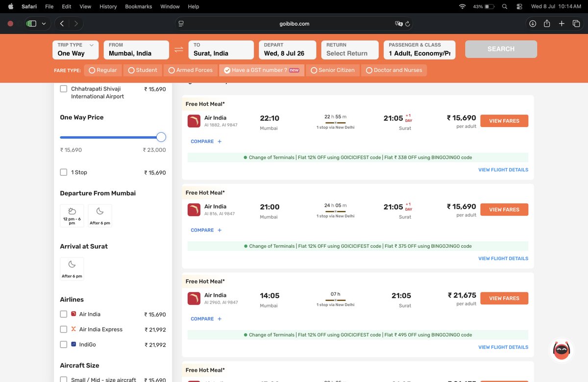Viewport: 588px width, 382px height.
Task: Select After 6 pm arrival at Surat
Action: tap(72, 269)
